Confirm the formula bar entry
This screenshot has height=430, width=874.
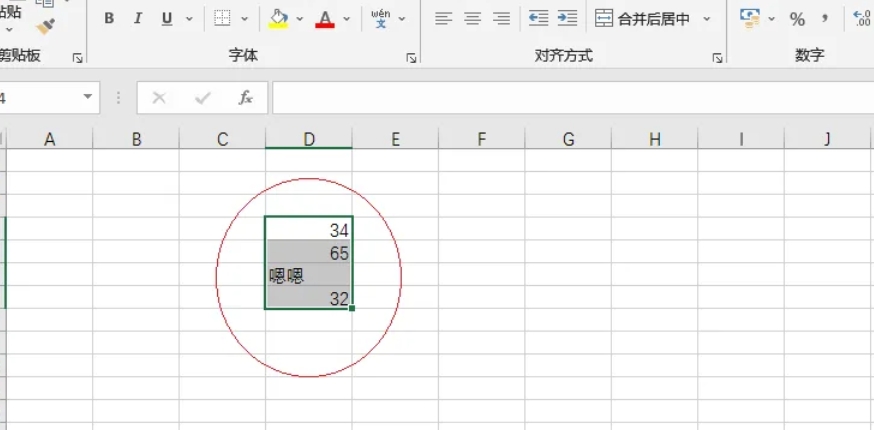(202, 98)
